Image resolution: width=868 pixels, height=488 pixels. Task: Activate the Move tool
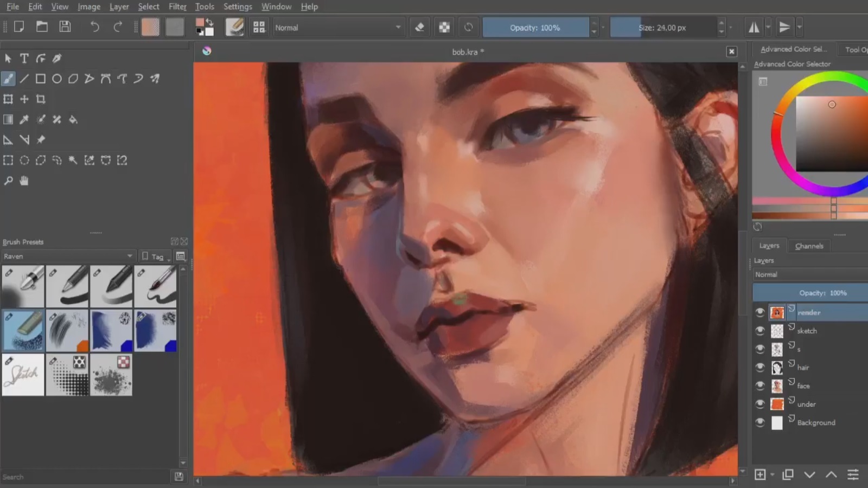pyautogui.click(x=24, y=99)
